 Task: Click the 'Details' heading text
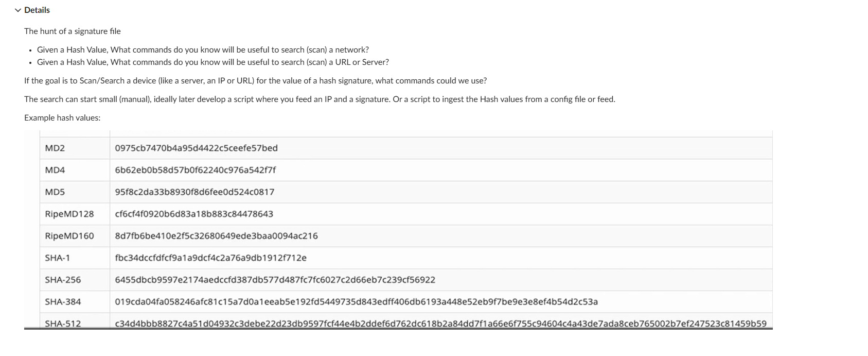37,10
